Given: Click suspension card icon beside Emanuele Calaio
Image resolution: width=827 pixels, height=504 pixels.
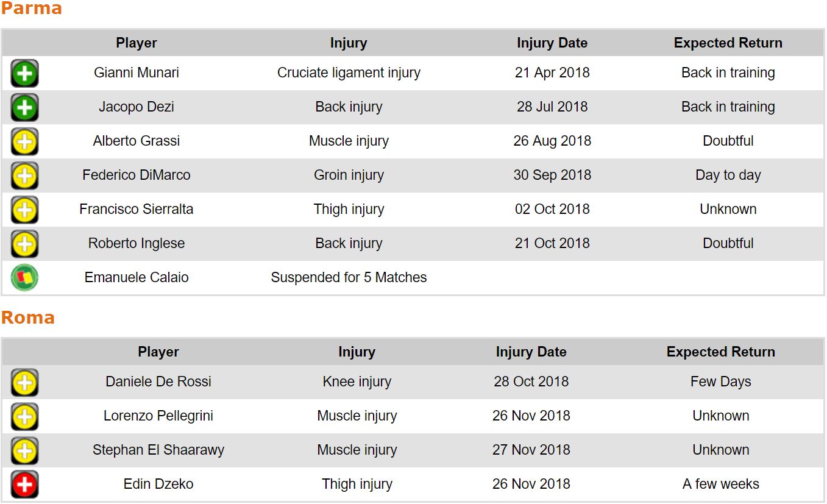Looking at the screenshot, I should (x=24, y=278).
